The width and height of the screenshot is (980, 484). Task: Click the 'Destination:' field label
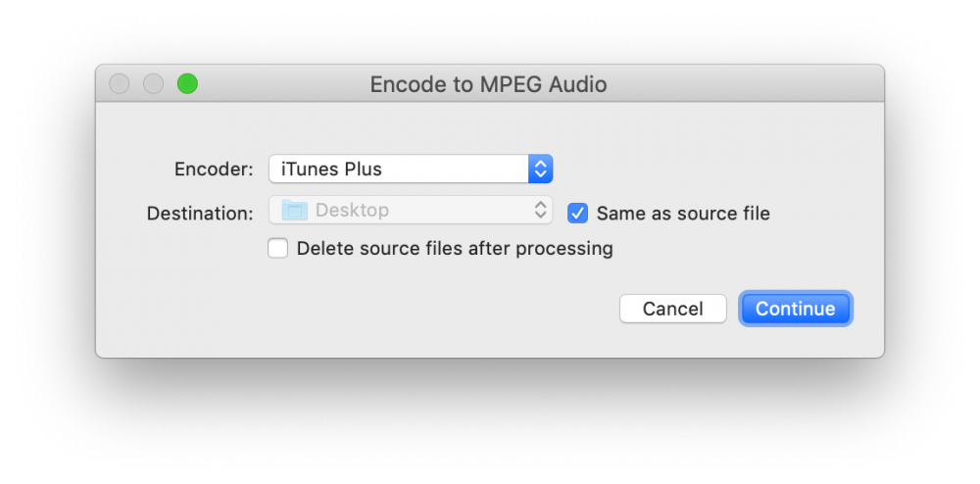click(200, 213)
